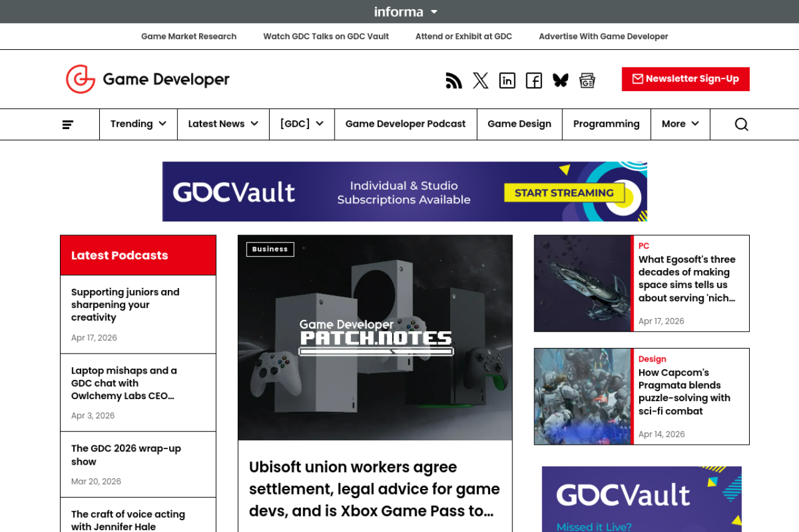Screen dimensions: 799x532
Task: Expand the informa dropdown arrow
Action: (x=434, y=12)
